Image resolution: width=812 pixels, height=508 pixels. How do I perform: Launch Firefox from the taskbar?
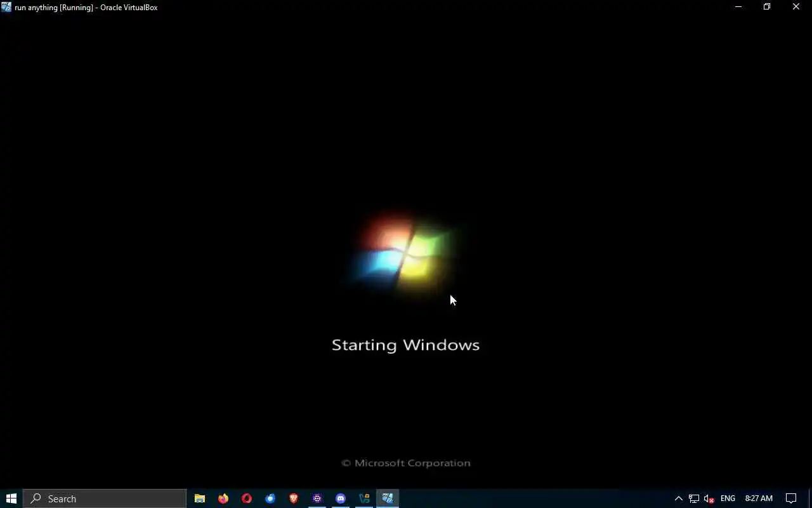tap(223, 498)
